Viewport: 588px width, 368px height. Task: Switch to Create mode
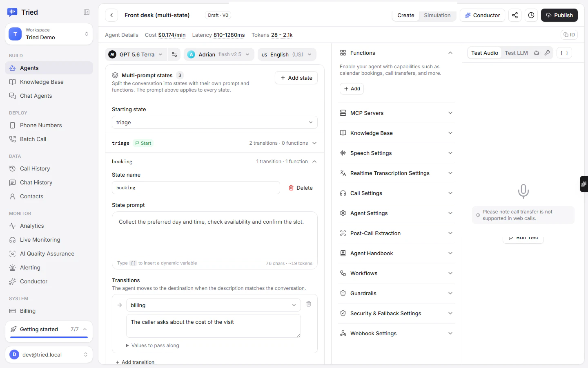[406, 15]
